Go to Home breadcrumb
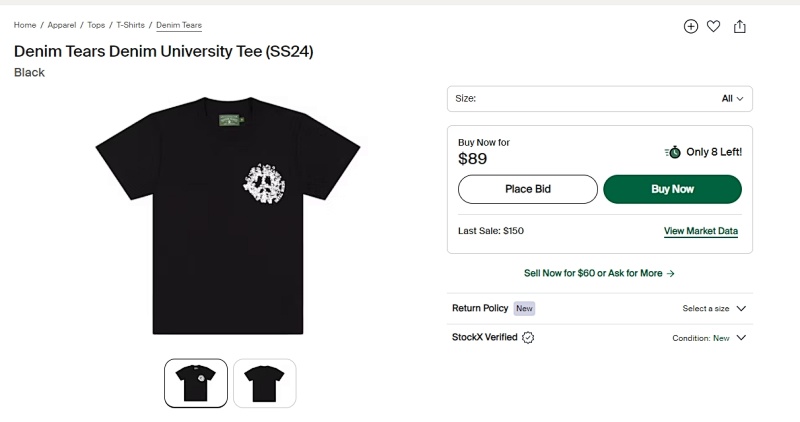This screenshot has height=422, width=800. 25,25
